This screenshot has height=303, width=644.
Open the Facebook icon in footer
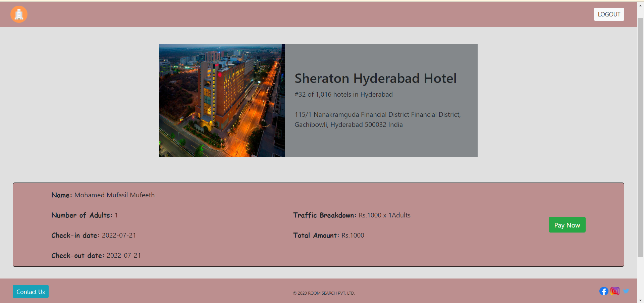point(604,291)
